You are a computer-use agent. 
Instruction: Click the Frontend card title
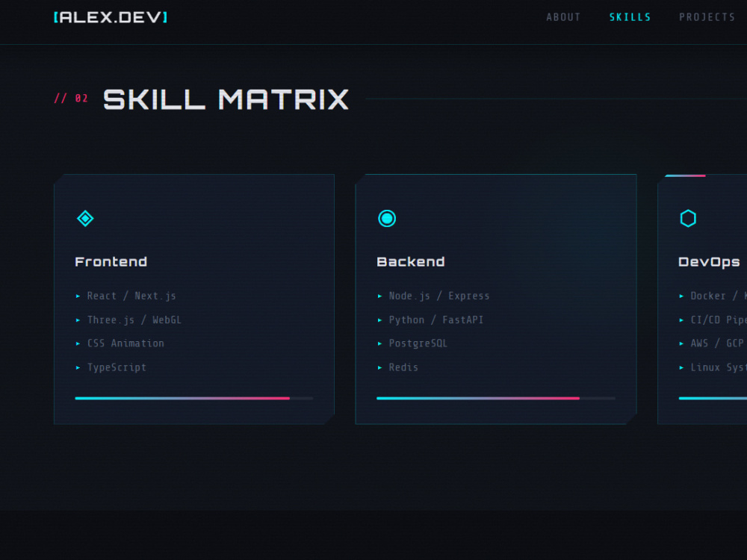(x=111, y=262)
